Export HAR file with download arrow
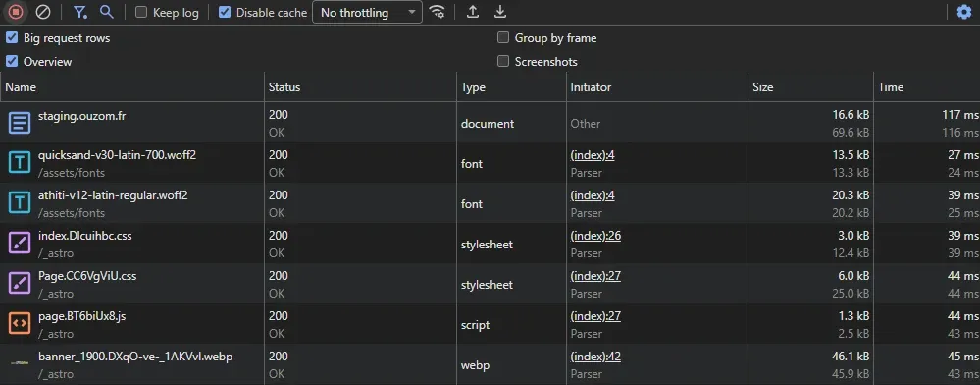The height and width of the screenshot is (385, 980). [x=500, y=11]
